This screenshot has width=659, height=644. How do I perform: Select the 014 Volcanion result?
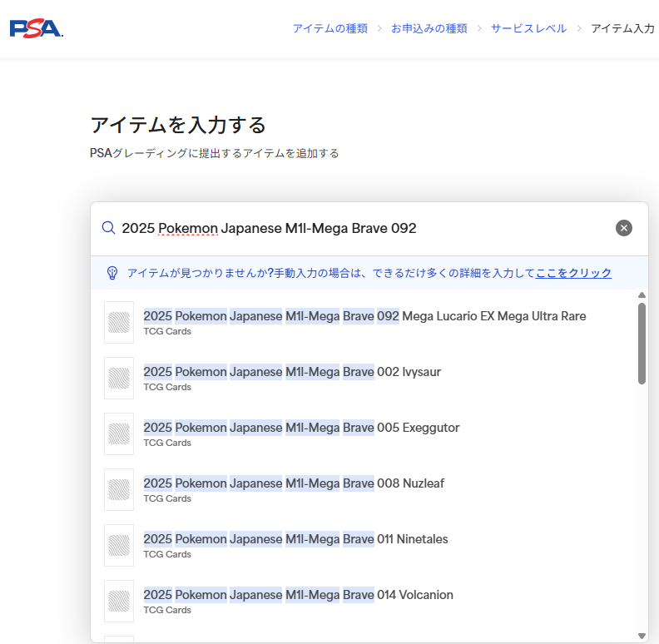[x=364, y=601]
